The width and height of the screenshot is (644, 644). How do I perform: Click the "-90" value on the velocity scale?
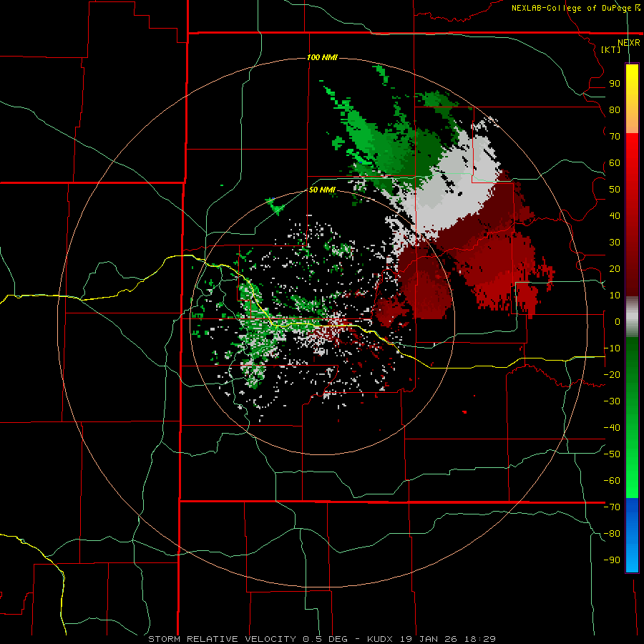[612, 560]
